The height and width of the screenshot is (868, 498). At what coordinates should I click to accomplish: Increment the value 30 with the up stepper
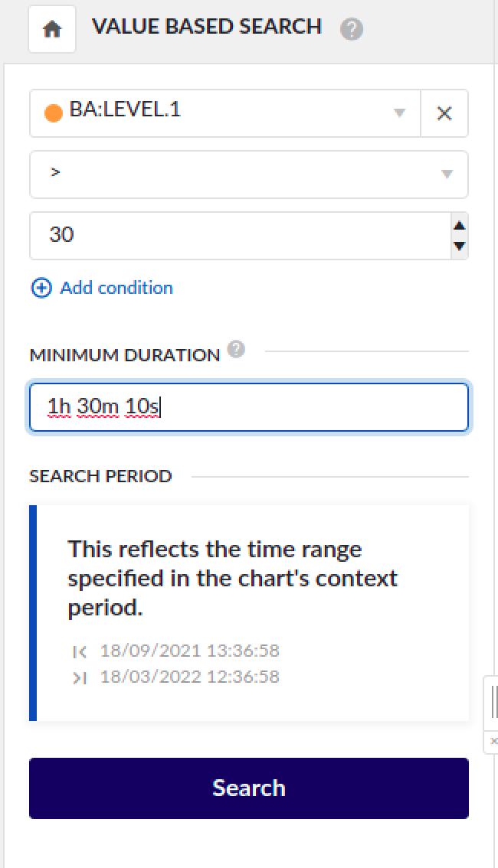pyautogui.click(x=457, y=227)
